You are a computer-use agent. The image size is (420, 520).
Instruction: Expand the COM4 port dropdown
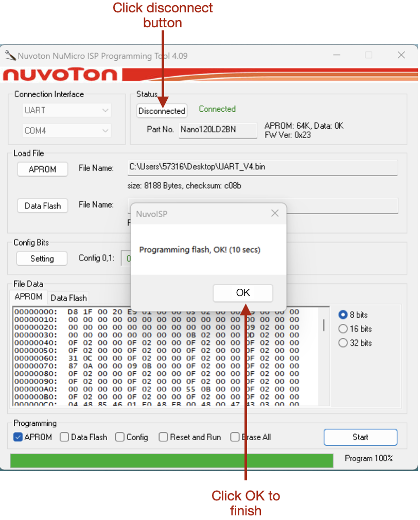point(67,131)
